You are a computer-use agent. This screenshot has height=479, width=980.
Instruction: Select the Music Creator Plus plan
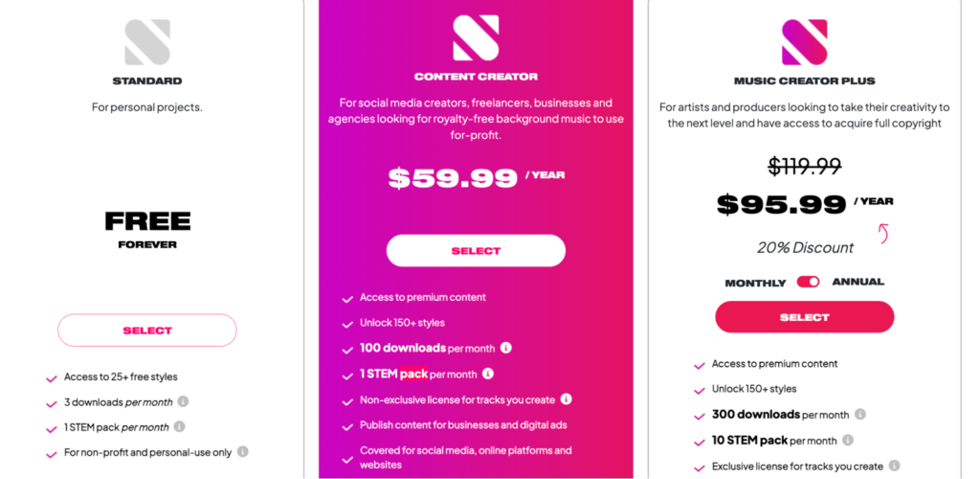[x=805, y=317]
